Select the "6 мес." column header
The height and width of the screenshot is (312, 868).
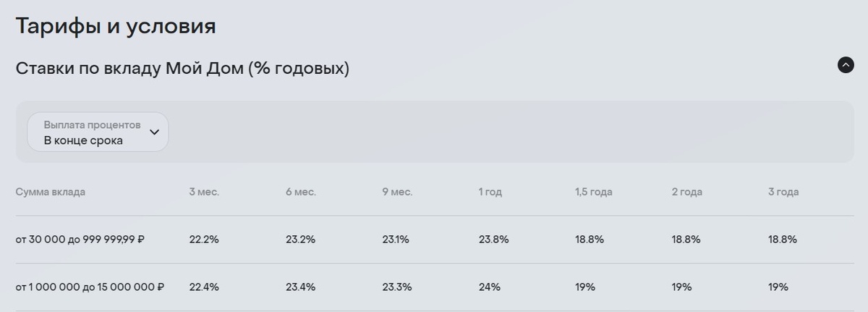tap(301, 192)
